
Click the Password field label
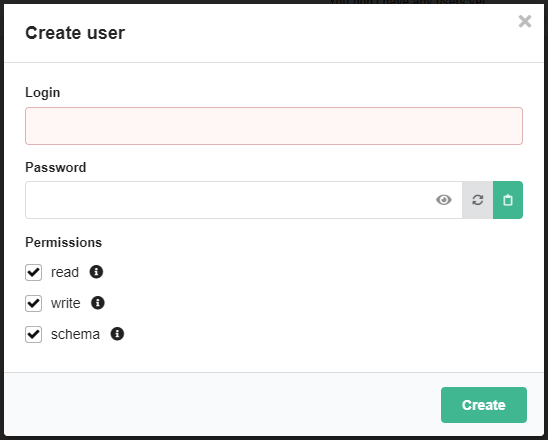coord(56,167)
